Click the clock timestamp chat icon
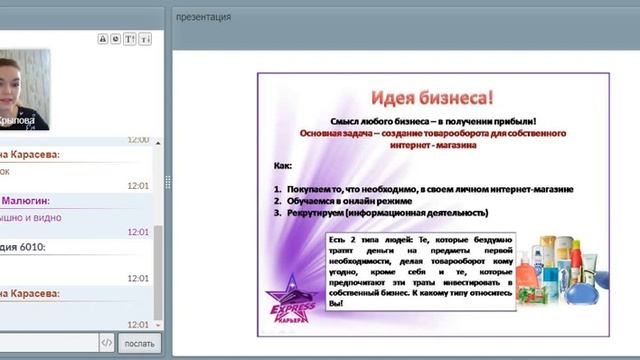 (x=116, y=39)
